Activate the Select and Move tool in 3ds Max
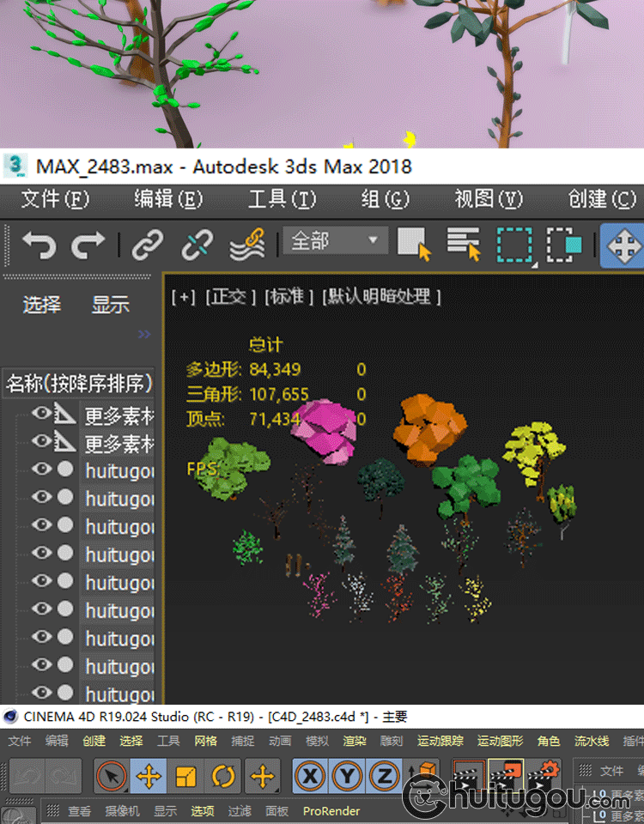The image size is (644, 824). point(624,246)
